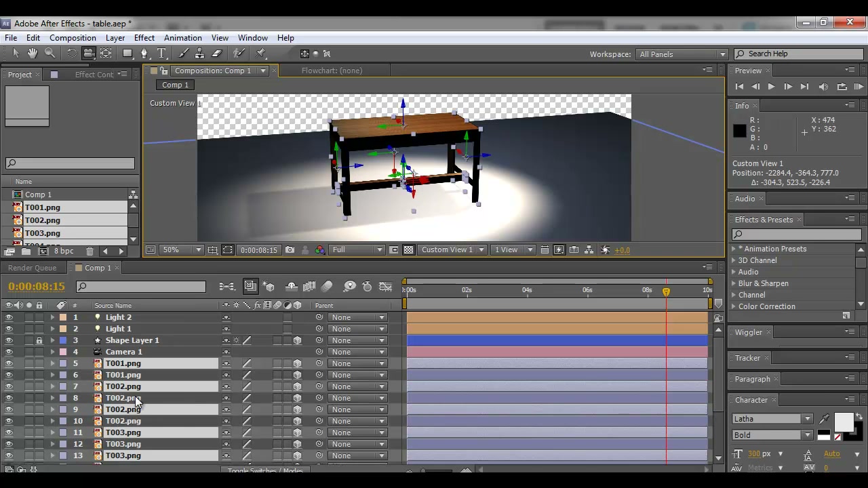Open the File menu
Viewport: 868px width, 488px height.
coord(11,38)
